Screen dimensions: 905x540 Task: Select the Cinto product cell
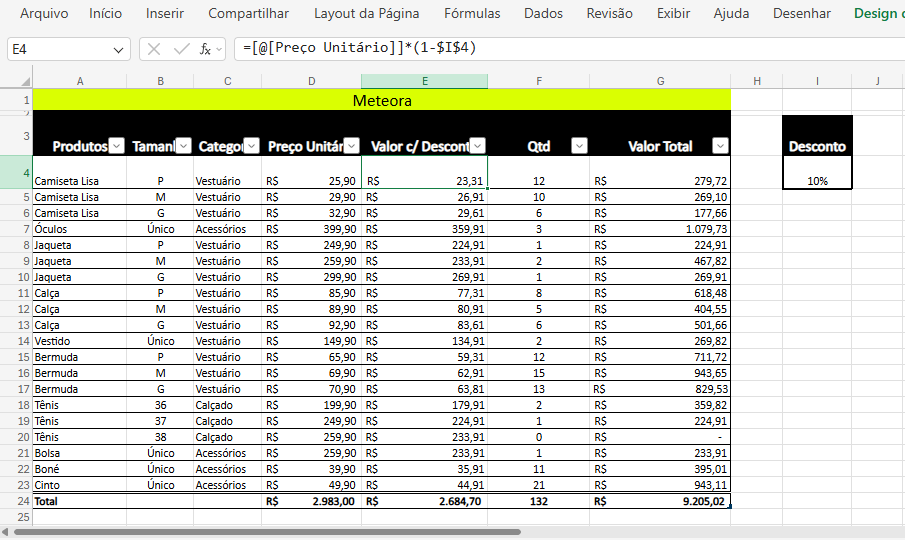[x=80, y=485]
